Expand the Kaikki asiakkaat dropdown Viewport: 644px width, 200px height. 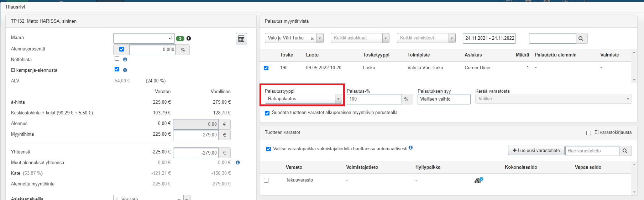(x=360, y=38)
